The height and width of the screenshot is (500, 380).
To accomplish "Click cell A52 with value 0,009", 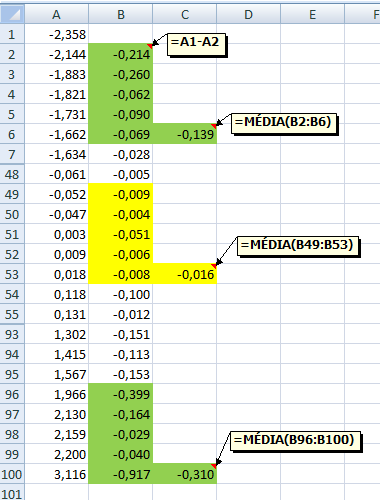I will pos(56,254).
